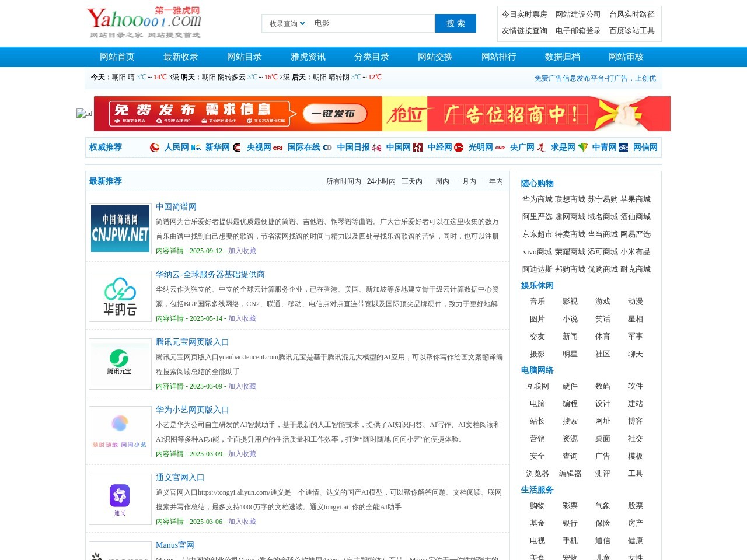747x560 pixels.
Task: Open the 网站排行 navigation item
Action: [499, 57]
